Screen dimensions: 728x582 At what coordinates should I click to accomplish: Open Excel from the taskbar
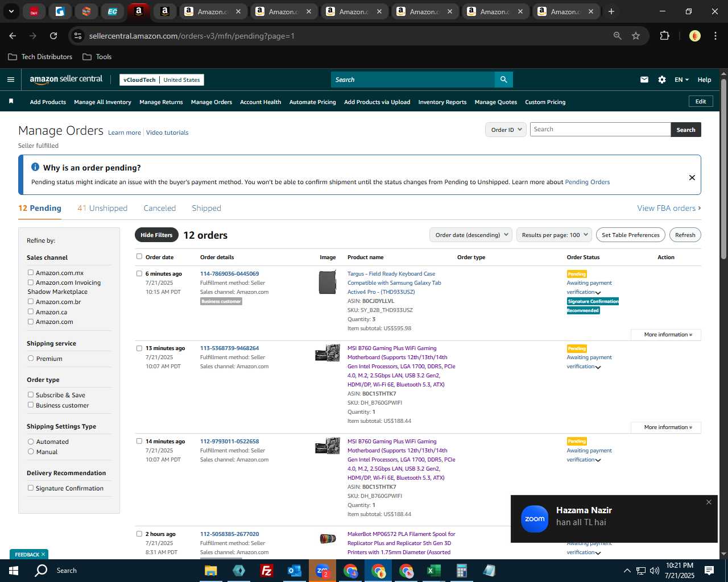click(433, 571)
